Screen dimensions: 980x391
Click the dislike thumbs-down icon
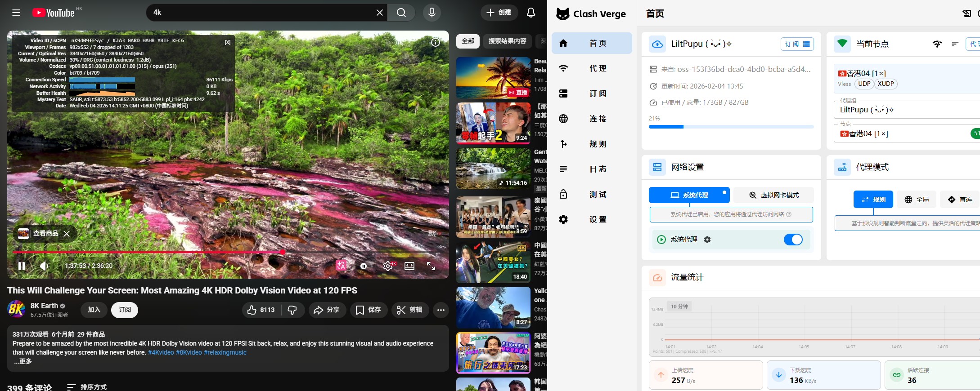click(292, 310)
